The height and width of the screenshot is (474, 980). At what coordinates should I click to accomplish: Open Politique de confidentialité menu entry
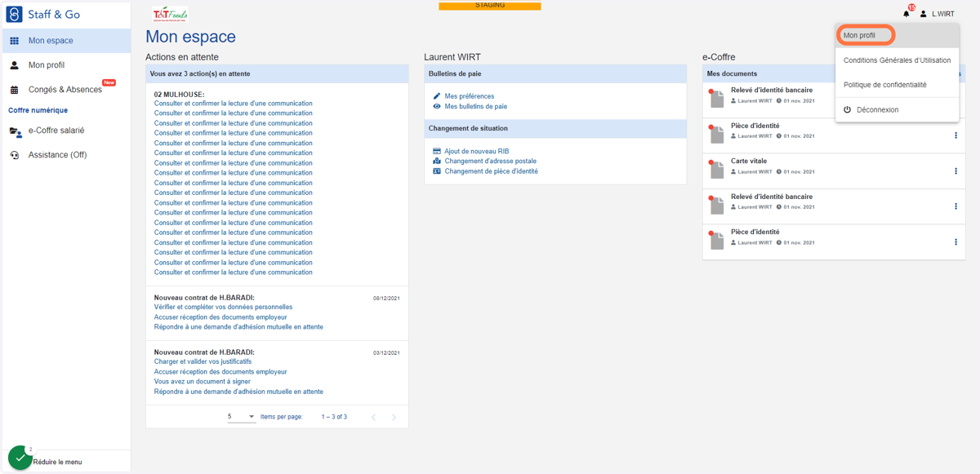click(x=897, y=85)
